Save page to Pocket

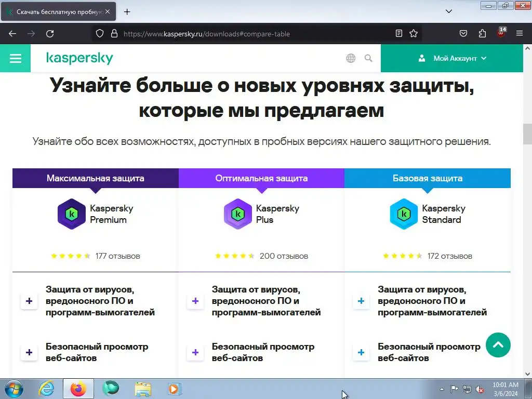[463, 33]
